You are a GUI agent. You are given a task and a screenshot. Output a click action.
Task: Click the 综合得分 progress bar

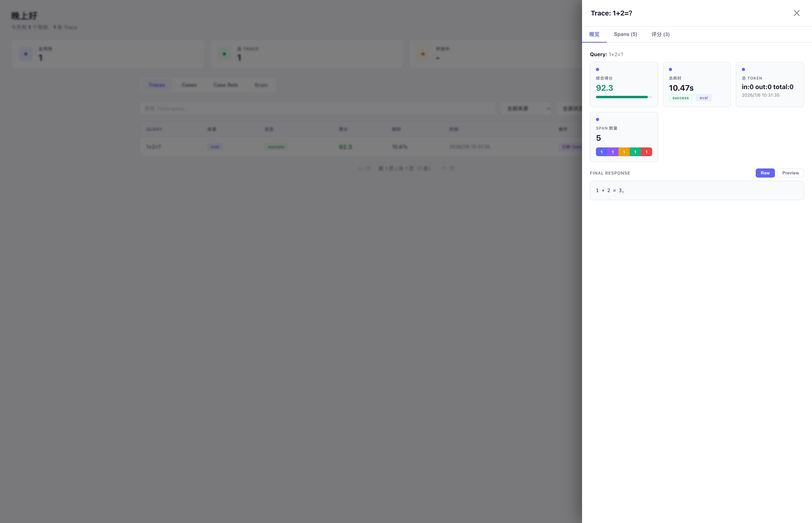624,97
